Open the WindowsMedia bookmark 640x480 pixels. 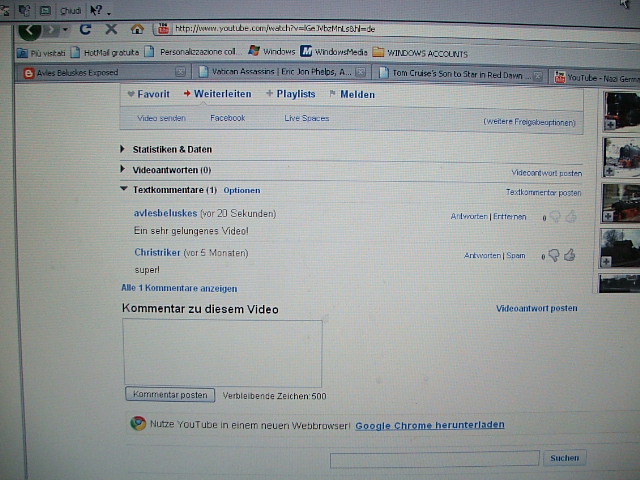point(334,52)
